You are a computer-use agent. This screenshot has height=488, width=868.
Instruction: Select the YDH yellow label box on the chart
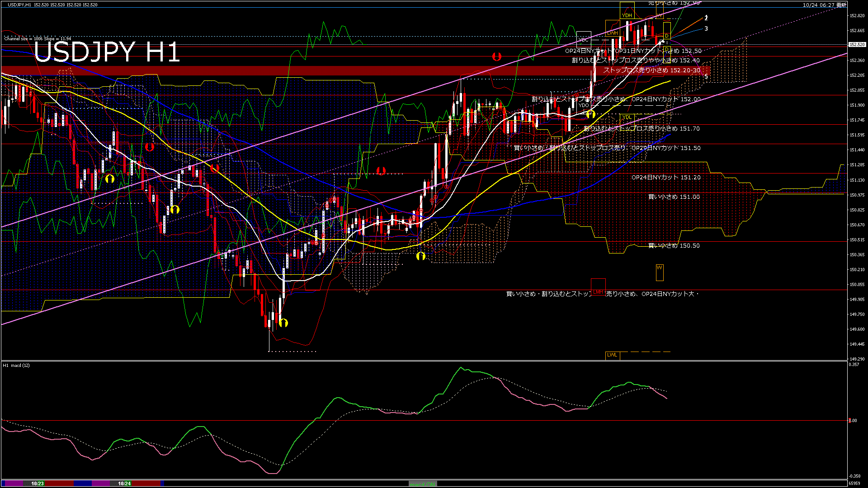point(627,15)
